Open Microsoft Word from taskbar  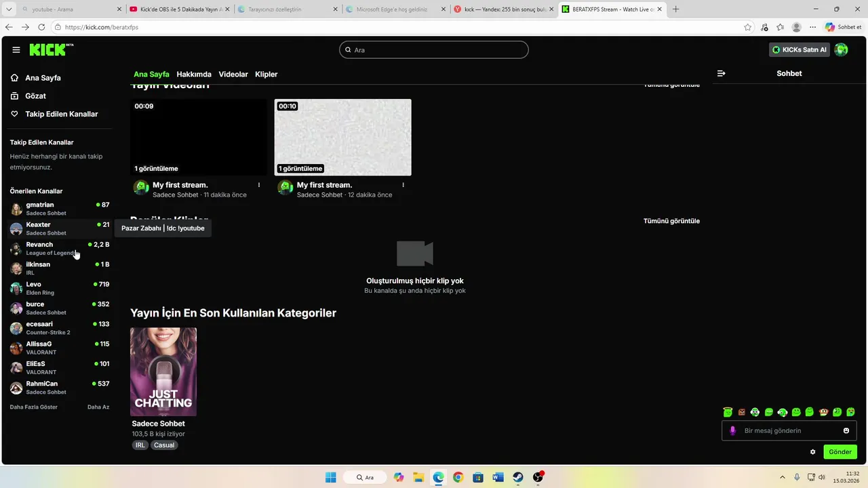(498, 477)
